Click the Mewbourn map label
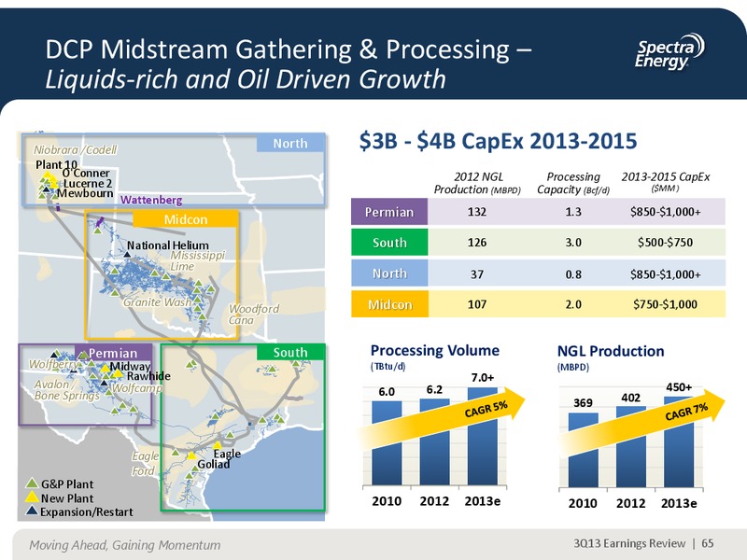This screenshot has height=560, width=747. [85, 193]
